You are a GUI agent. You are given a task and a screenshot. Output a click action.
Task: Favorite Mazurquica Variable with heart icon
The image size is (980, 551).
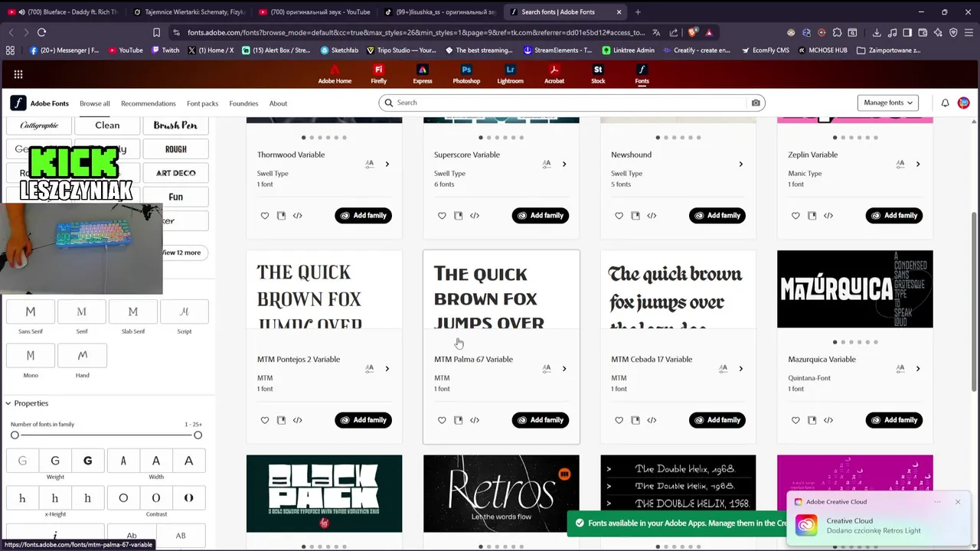point(795,420)
